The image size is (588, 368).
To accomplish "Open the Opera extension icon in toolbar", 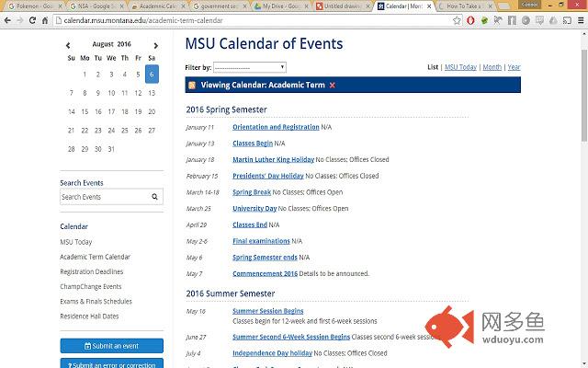I will pyautogui.click(x=470, y=20).
